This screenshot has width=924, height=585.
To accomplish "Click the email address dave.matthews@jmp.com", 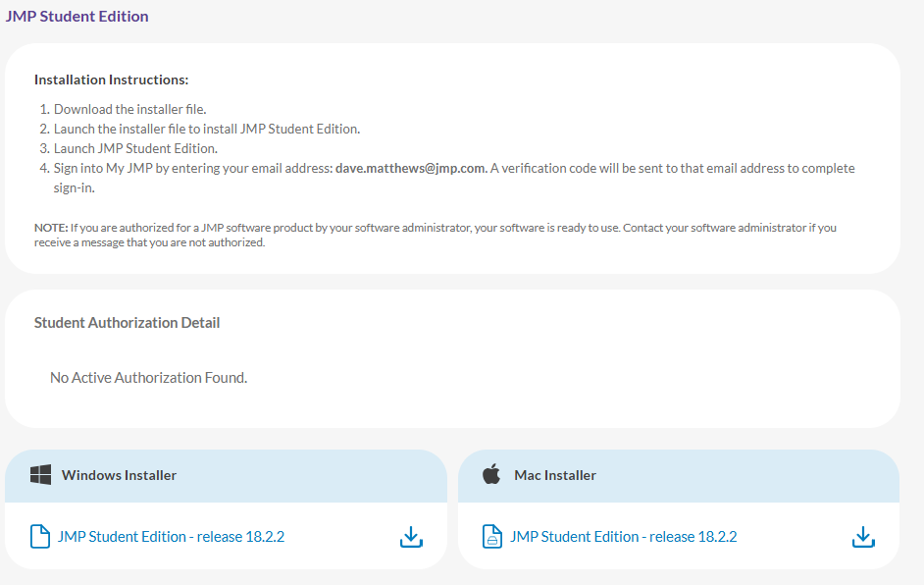I will click(410, 168).
